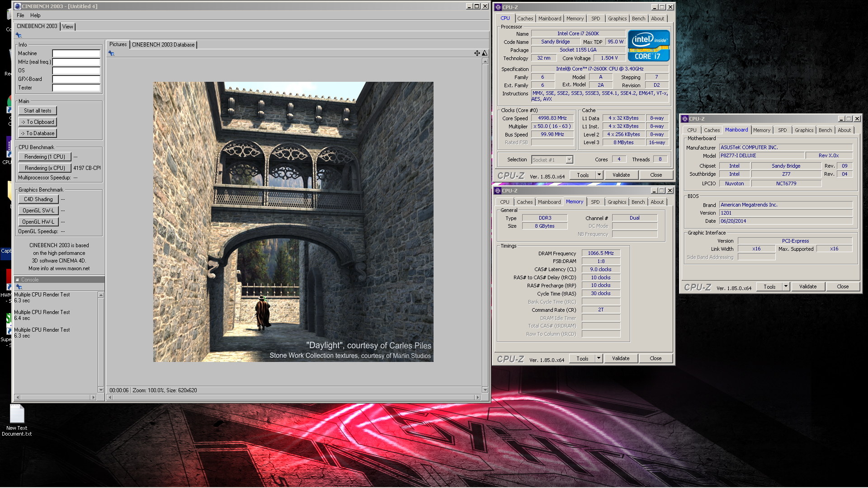The width and height of the screenshot is (868, 488).
Task: Open the Socket #1 Selection dropdown
Action: [570, 160]
